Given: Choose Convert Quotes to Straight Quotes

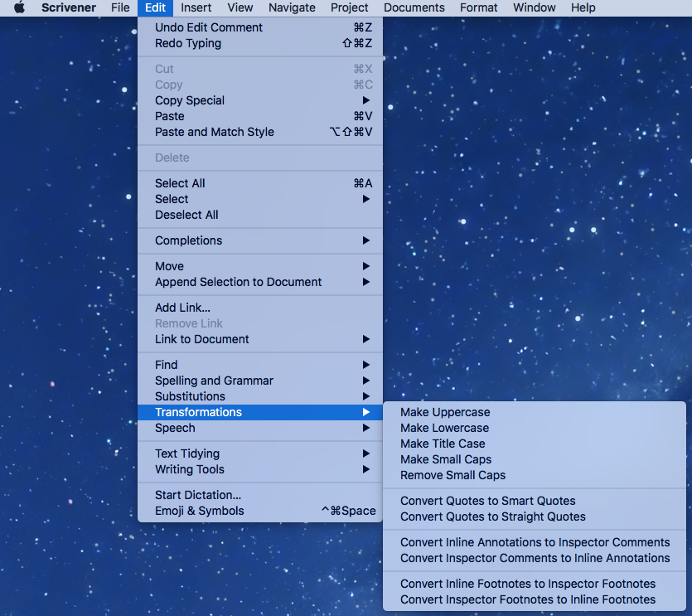Looking at the screenshot, I should pos(535,517).
